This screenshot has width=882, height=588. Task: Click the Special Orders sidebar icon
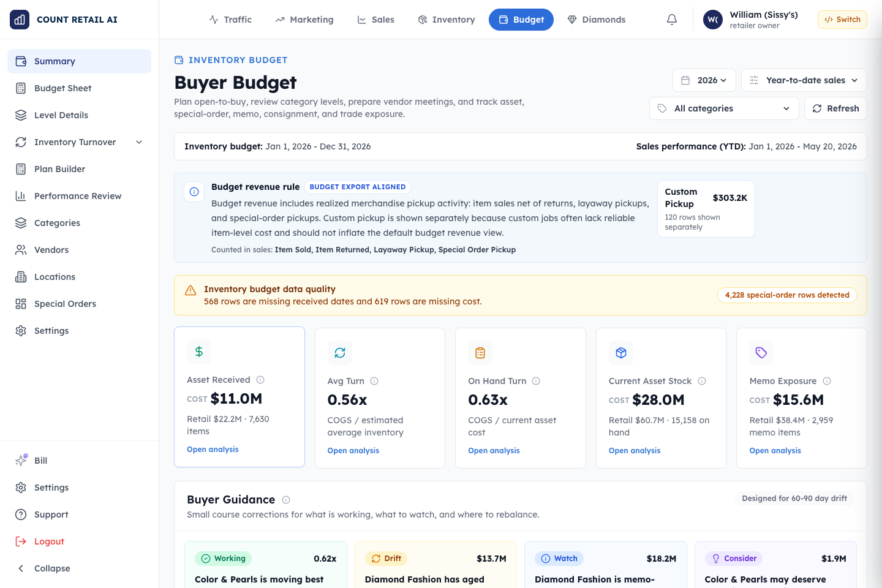(21, 304)
